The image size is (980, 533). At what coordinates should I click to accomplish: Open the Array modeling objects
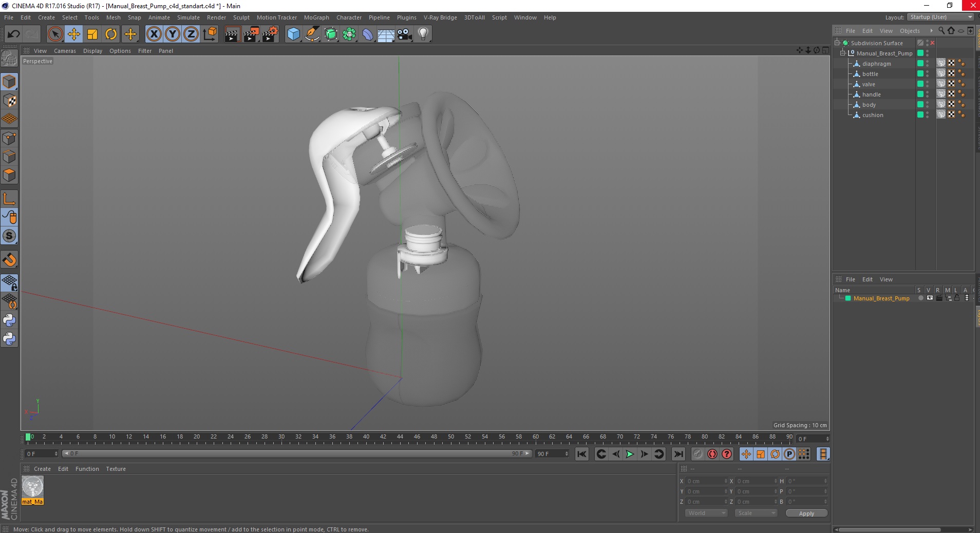pyautogui.click(x=349, y=34)
